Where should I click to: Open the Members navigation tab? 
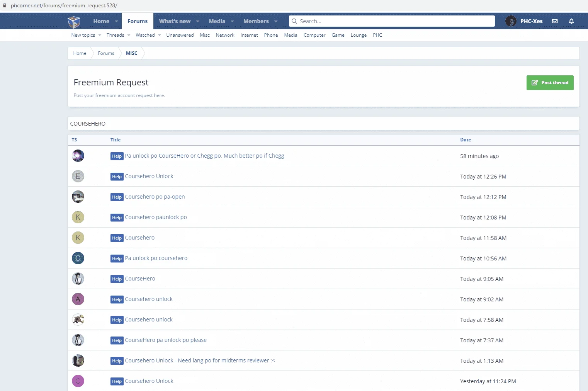[x=256, y=21]
